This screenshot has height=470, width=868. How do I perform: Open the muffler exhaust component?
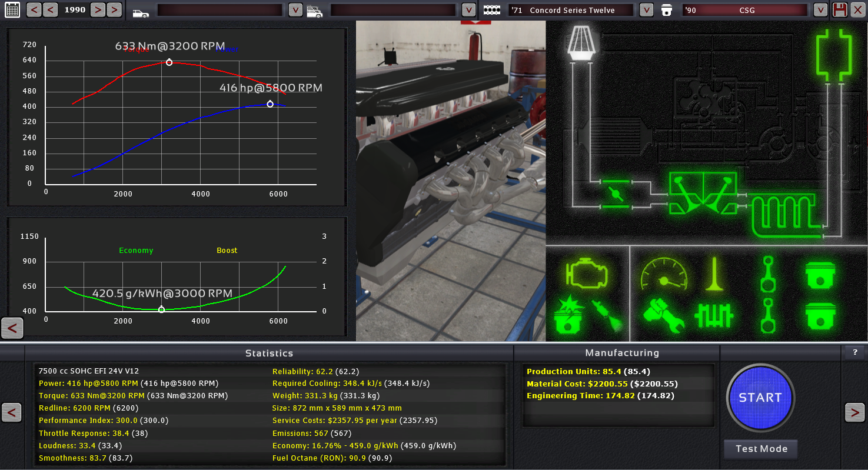[834, 54]
